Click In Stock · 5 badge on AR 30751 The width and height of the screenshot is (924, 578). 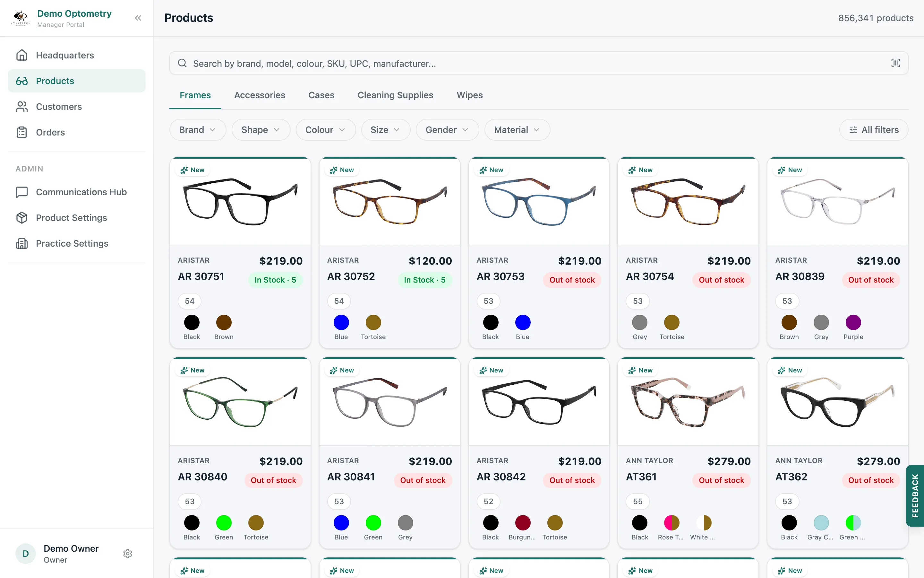click(275, 280)
